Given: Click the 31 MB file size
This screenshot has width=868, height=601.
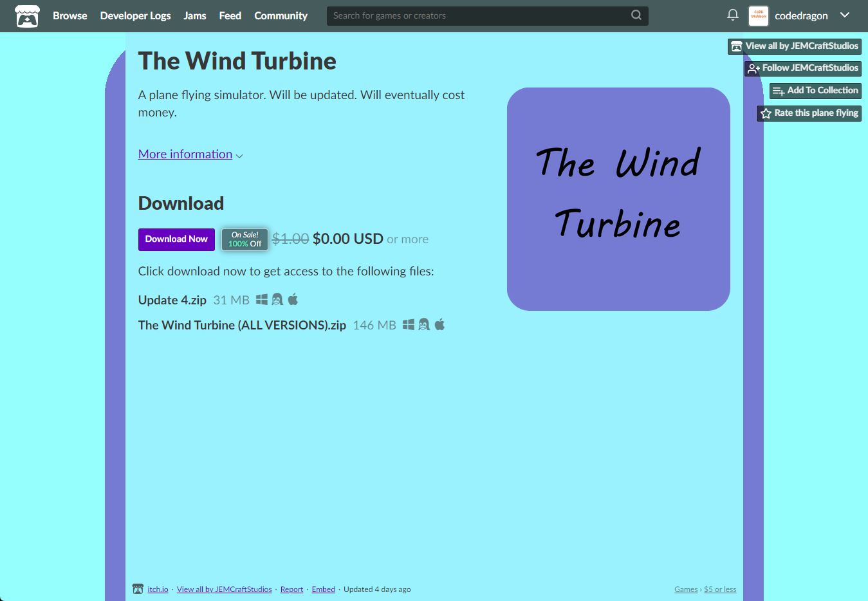Looking at the screenshot, I should (231, 300).
